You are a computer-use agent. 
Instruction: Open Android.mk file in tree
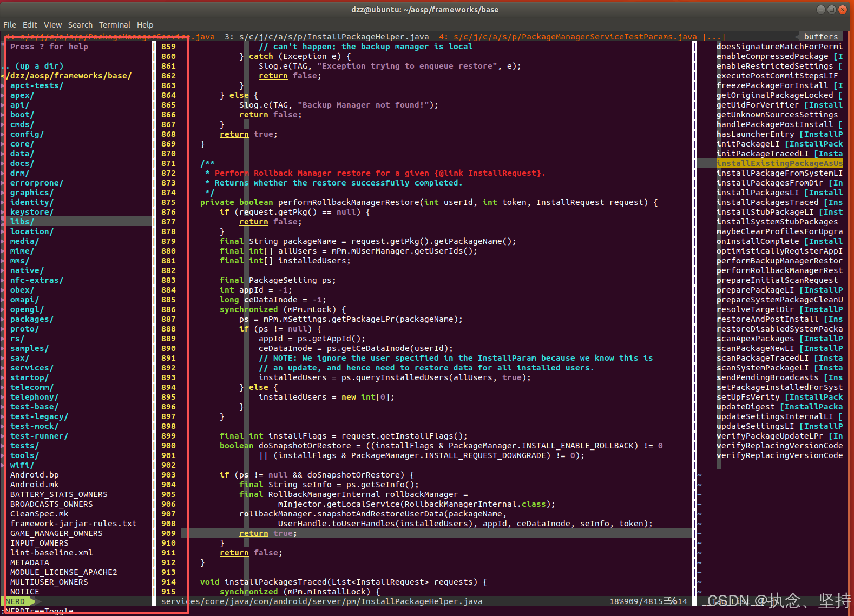click(34, 485)
